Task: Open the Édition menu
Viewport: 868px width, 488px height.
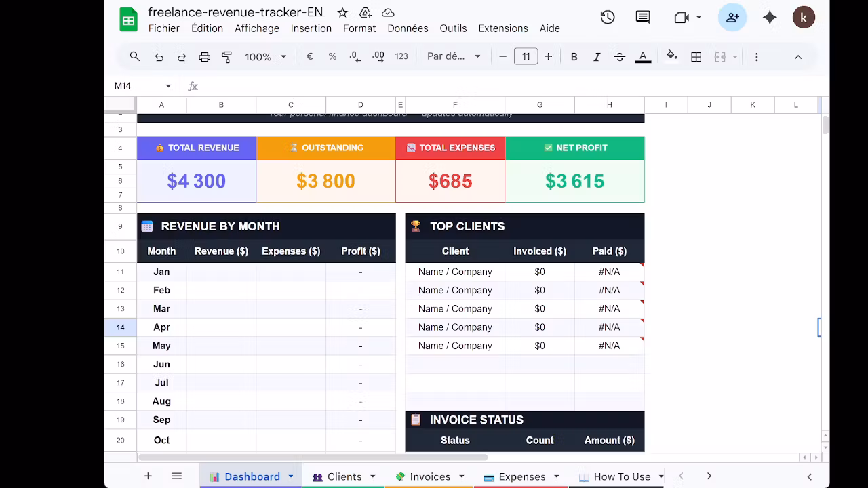Action: (207, 28)
